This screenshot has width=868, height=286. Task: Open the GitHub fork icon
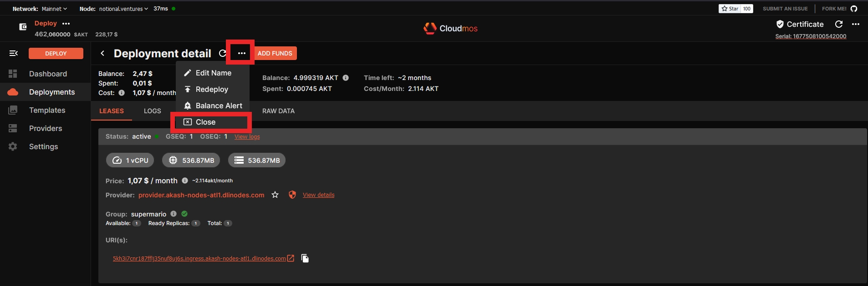[854, 9]
